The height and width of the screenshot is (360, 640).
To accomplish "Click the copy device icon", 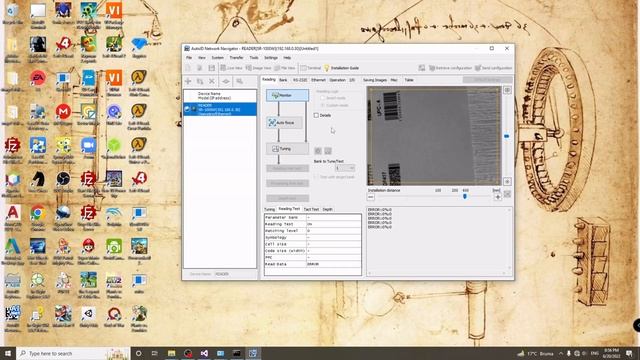I will point(200,81).
